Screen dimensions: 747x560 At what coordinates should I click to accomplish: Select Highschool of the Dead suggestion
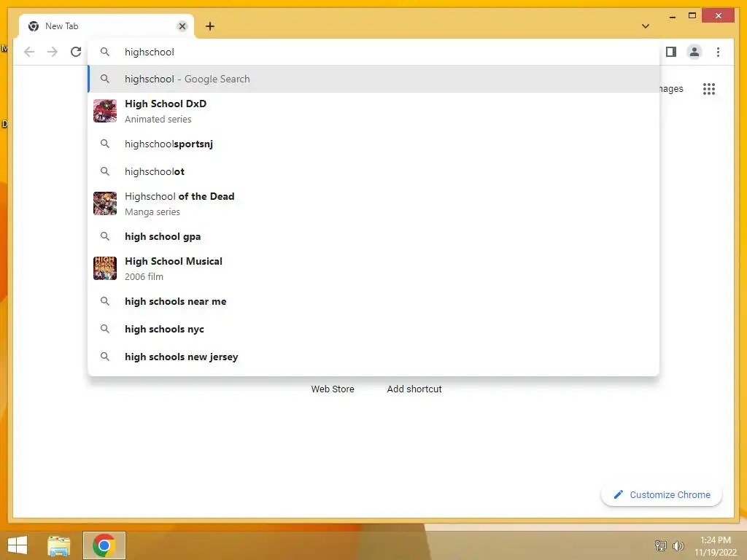tap(373, 203)
